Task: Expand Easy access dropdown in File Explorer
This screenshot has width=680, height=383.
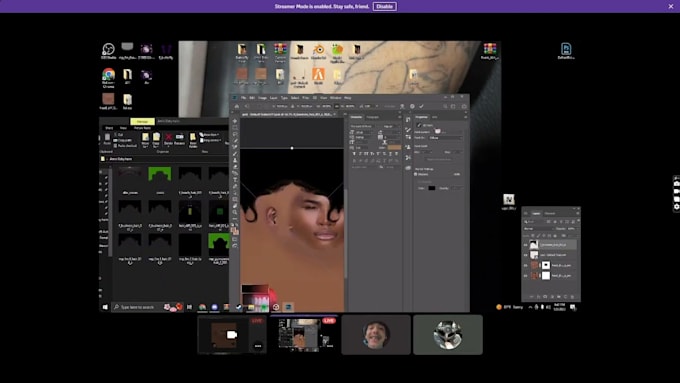Action: [x=210, y=141]
